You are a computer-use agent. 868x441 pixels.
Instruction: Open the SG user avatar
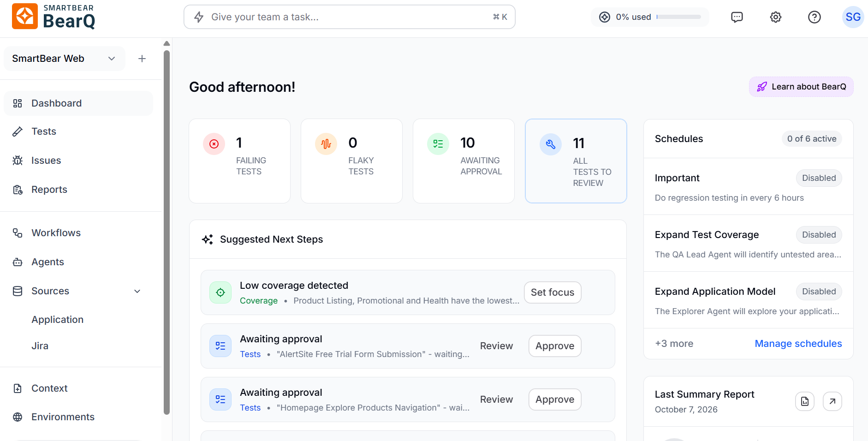pyautogui.click(x=853, y=17)
